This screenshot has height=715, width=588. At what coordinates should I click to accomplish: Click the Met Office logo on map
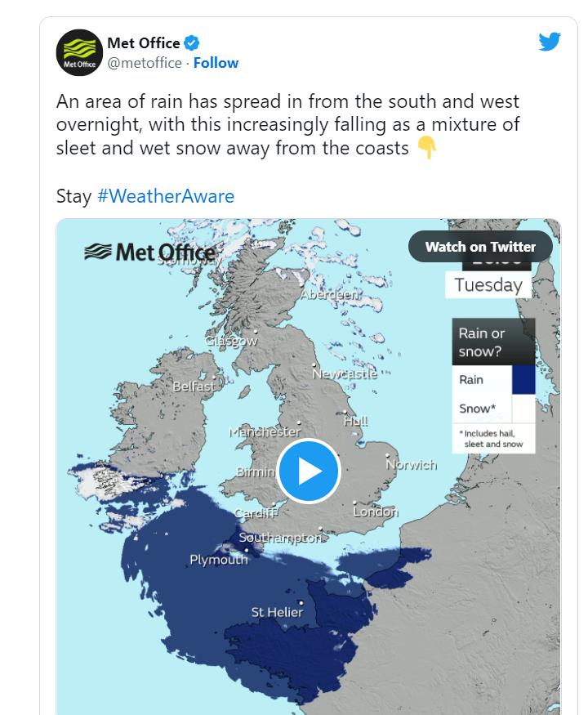tap(150, 252)
